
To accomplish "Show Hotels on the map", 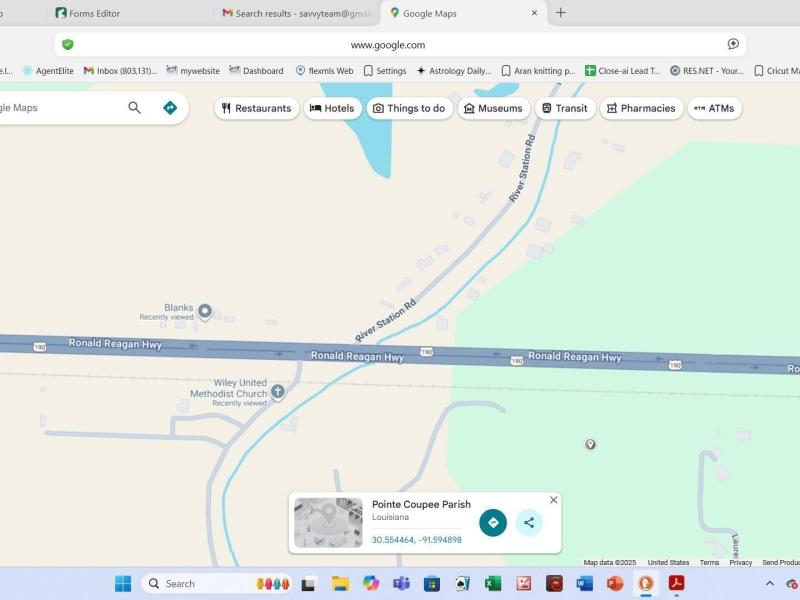I will tap(332, 108).
